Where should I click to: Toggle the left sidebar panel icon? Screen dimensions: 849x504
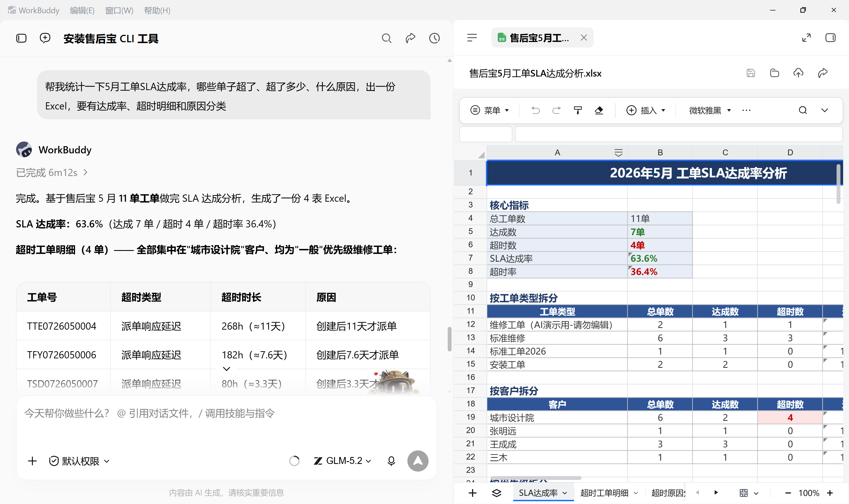(21, 38)
